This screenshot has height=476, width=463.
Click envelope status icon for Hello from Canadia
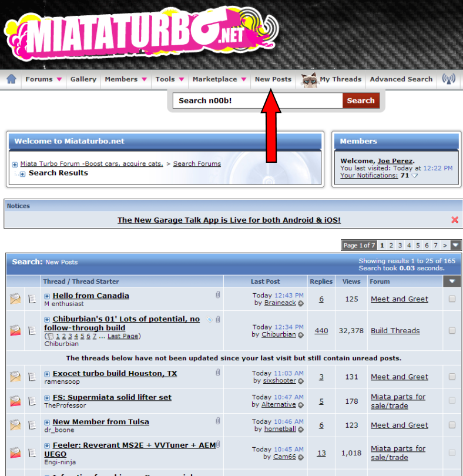point(15,299)
